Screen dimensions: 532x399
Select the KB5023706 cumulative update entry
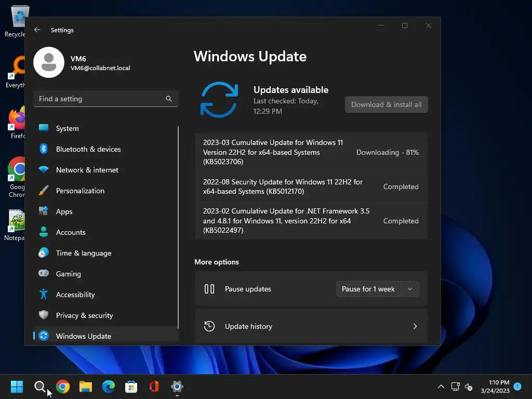(311, 152)
